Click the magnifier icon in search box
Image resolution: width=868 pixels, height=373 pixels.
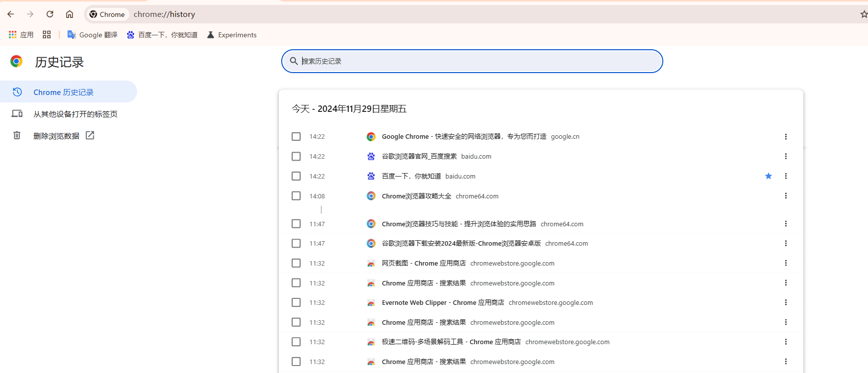click(294, 61)
